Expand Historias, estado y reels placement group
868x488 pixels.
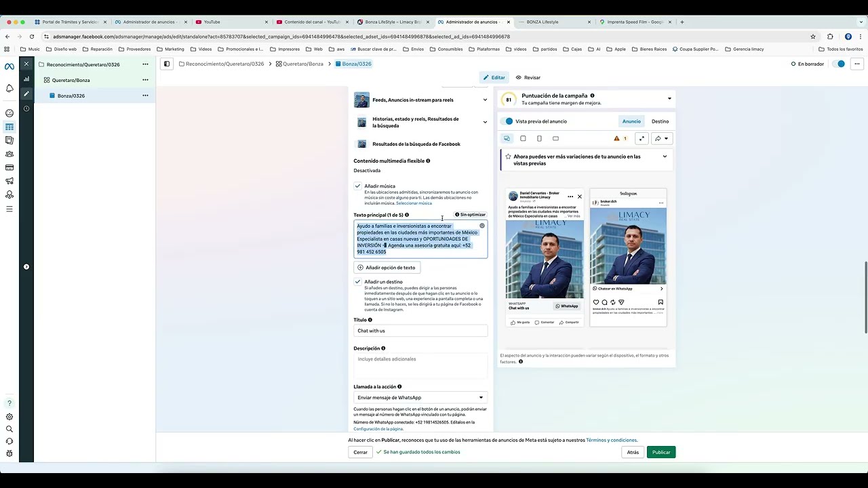pyautogui.click(x=485, y=122)
